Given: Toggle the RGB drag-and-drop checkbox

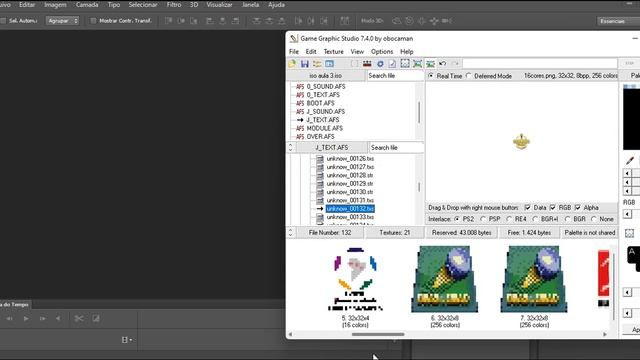Looking at the screenshot, I should (553, 208).
